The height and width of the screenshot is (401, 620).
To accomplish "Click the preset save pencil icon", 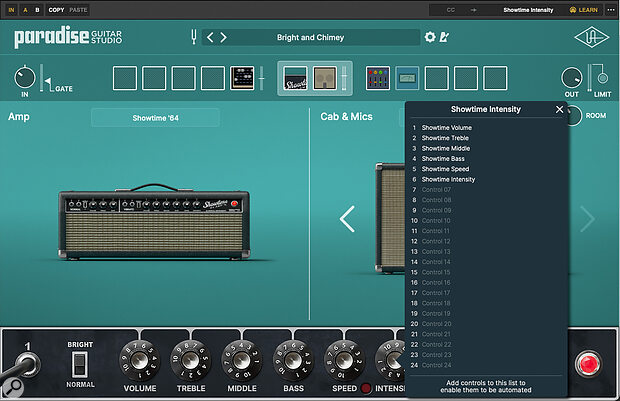I will point(444,37).
